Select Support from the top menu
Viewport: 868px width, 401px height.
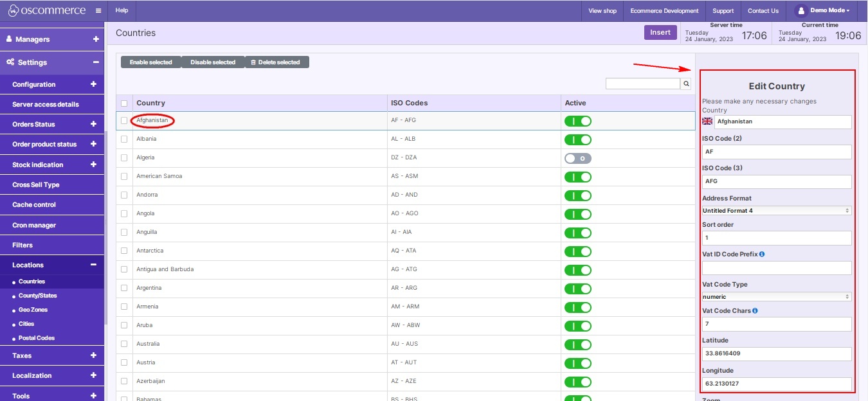click(723, 10)
